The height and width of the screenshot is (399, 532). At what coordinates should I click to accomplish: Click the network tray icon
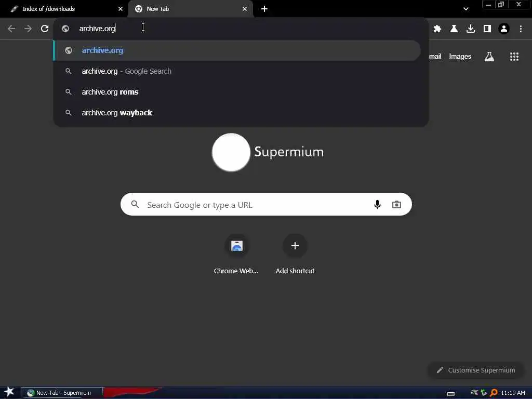[x=474, y=393]
